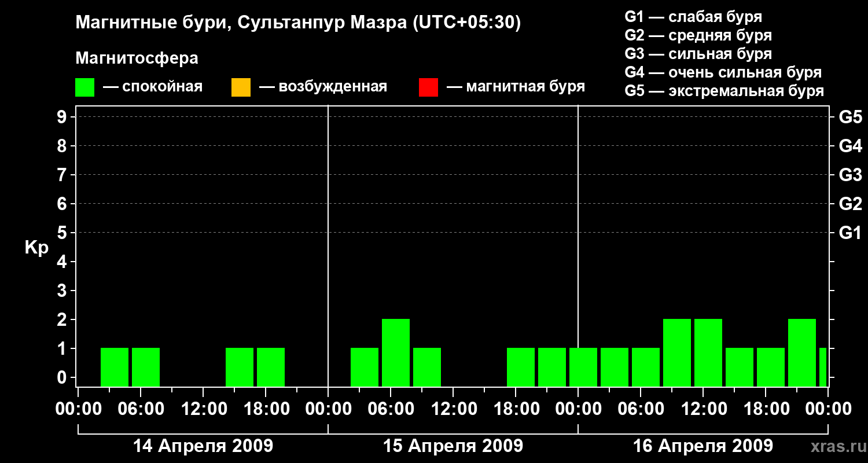Viewport: 868px width, 463px height.
Task: Click the "— магнитная буря" legend label
Action: click(516, 87)
